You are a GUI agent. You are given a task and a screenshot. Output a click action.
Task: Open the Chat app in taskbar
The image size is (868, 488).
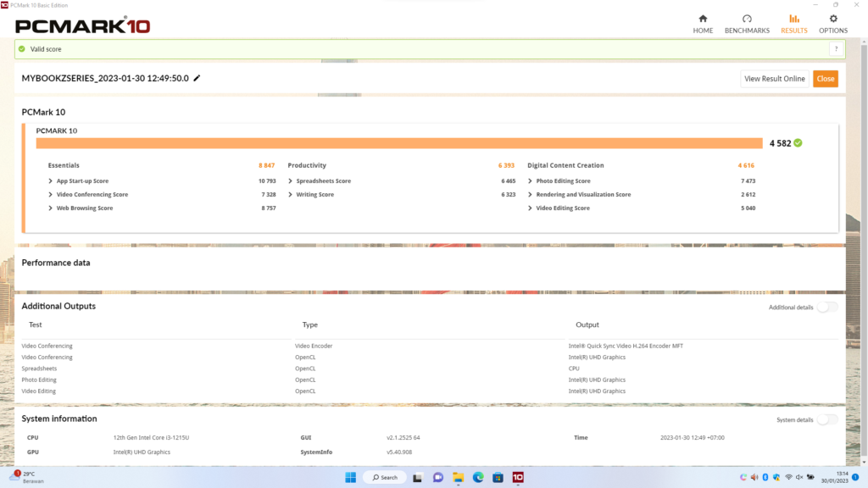point(438,477)
